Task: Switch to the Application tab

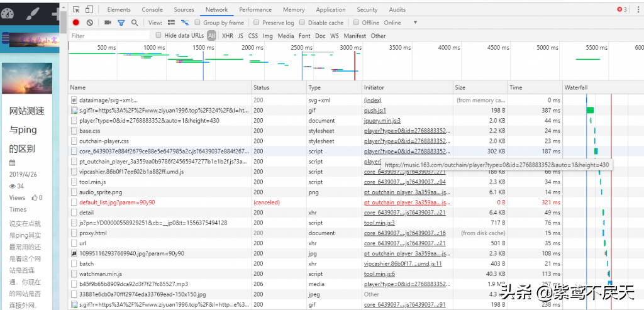Action: 331,9
